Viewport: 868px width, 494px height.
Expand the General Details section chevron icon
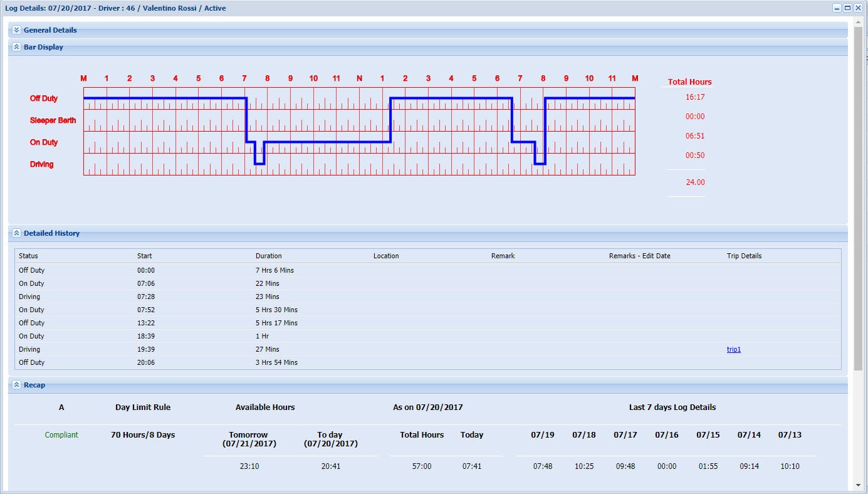tap(16, 29)
